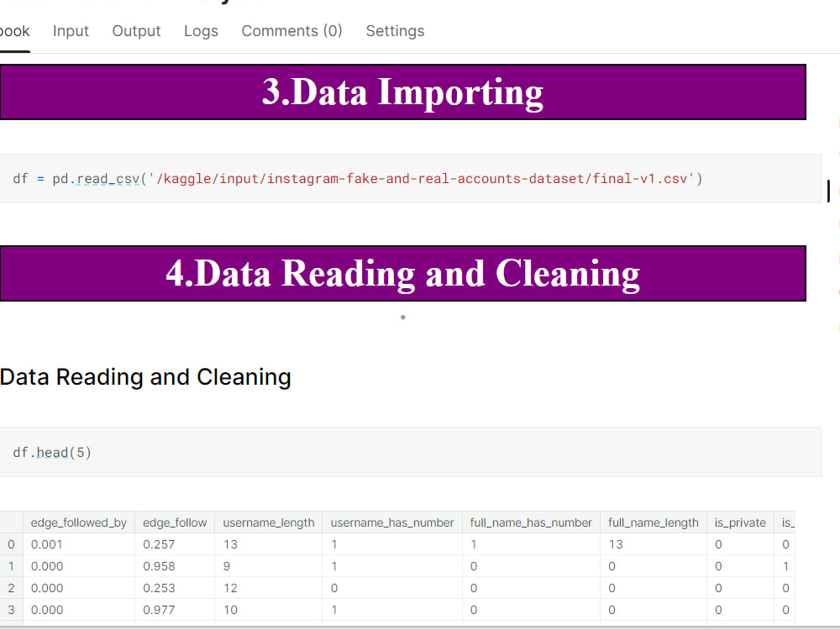
Task: Select the Data Reading and Cleaning heading
Action: [x=145, y=376]
